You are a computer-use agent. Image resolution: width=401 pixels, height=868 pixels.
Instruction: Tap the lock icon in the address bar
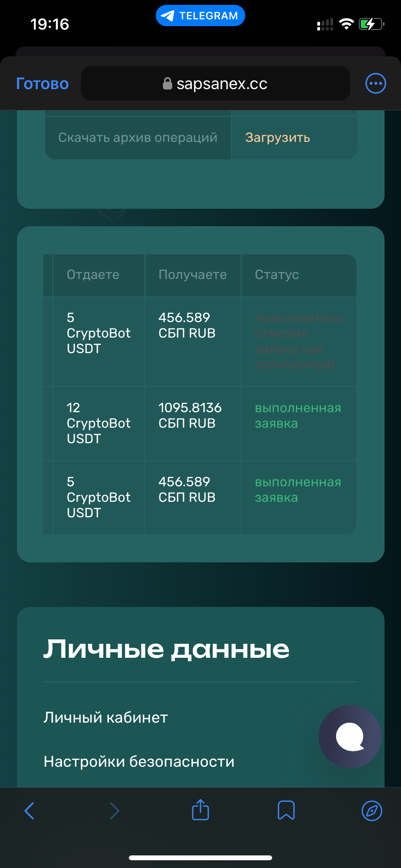[x=167, y=84]
